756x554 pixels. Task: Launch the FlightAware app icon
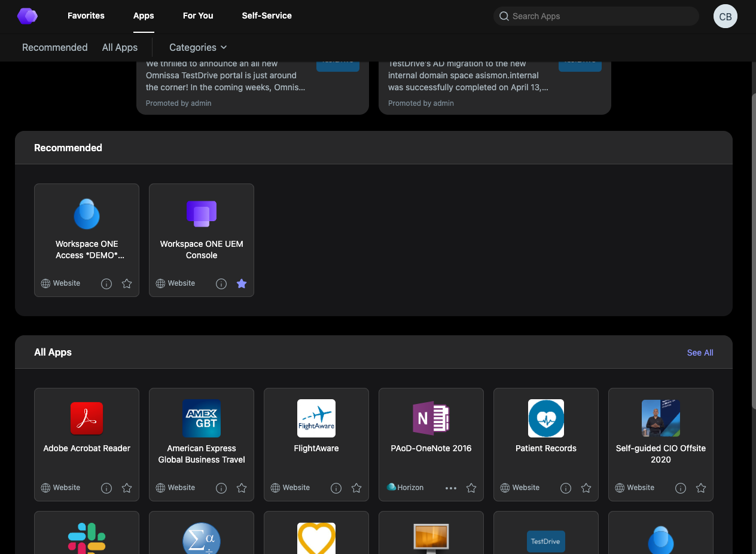[316, 418]
